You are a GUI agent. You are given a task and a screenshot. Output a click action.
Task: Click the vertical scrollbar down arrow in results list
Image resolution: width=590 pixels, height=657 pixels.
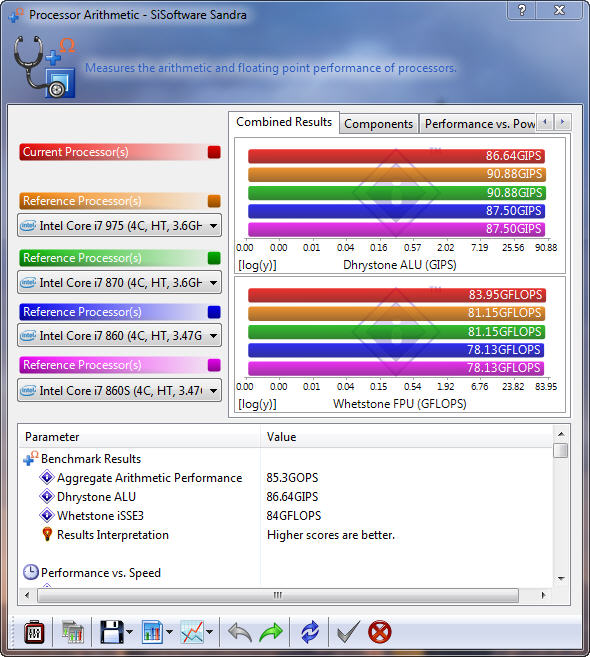tap(561, 578)
